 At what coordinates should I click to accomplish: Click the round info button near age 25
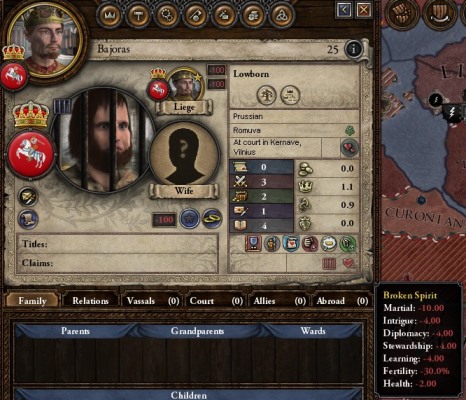(354, 50)
